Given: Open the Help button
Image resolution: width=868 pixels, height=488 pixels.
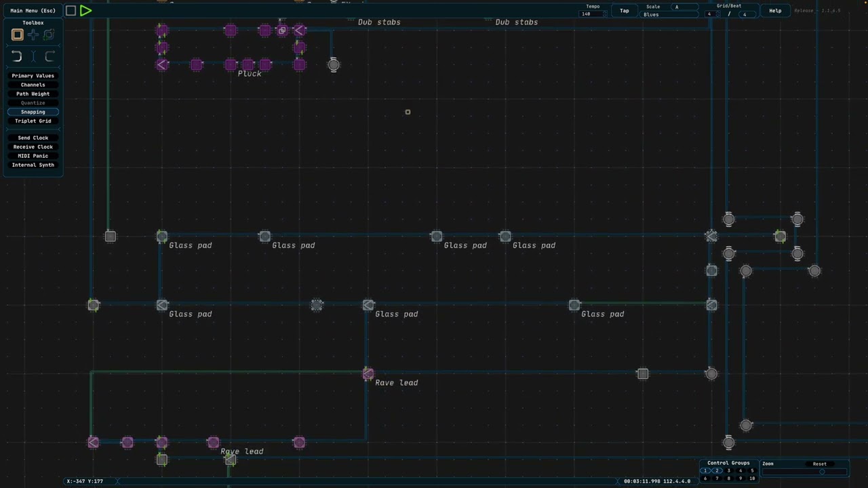Looking at the screenshot, I should coord(775,11).
